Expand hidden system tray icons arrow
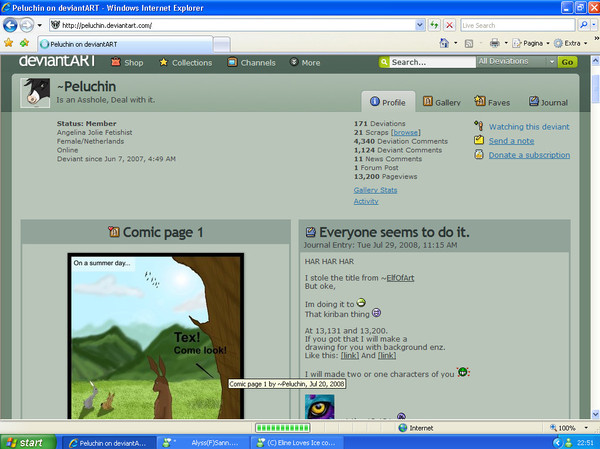This screenshot has width=600, height=449. pyautogui.click(x=558, y=443)
